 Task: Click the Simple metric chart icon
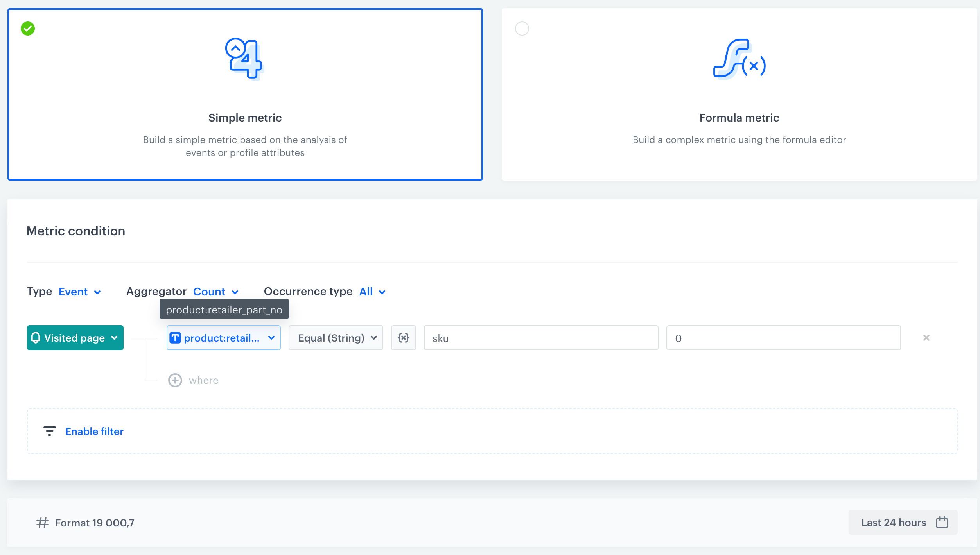[x=244, y=59]
